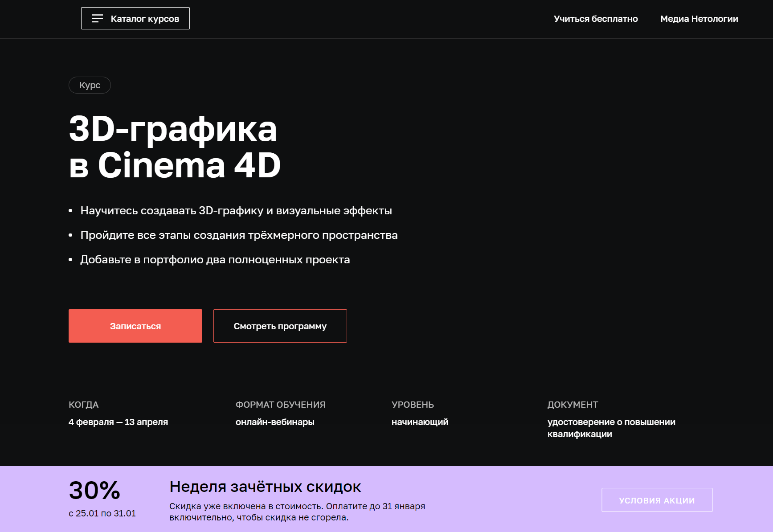Click the Условия акции button

[x=657, y=500]
